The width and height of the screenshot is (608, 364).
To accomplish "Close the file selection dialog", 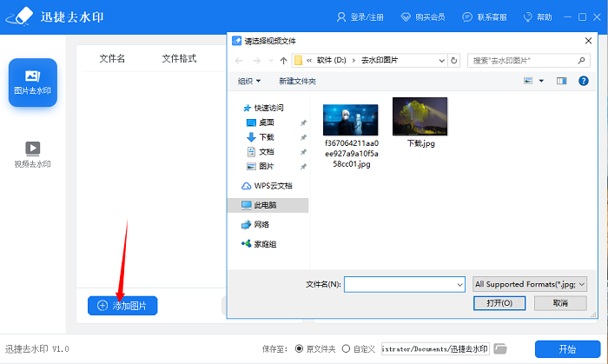I will click(x=588, y=41).
